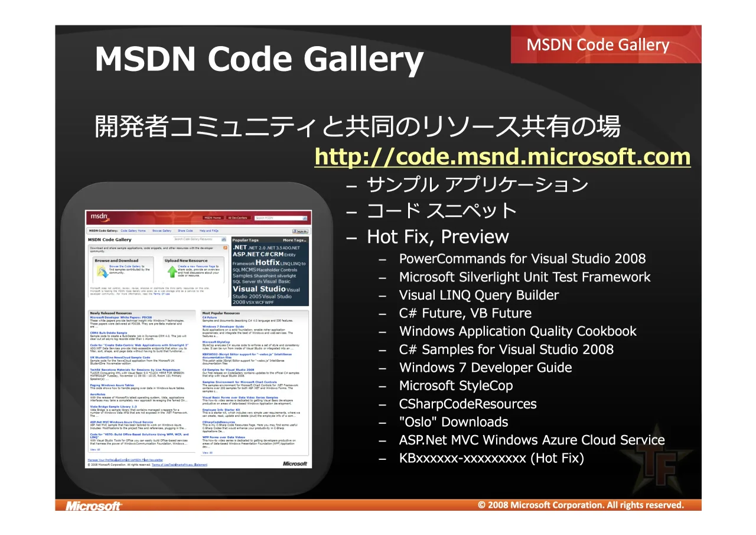Click the All DevCenters button
This screenshot has height=535, width=756.
[x=239, y=218]
